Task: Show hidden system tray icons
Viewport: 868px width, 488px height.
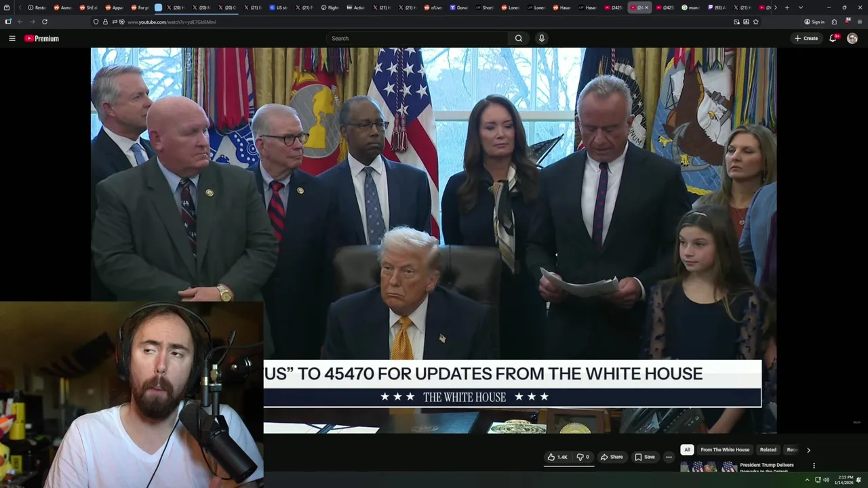Action: (807, 480)
